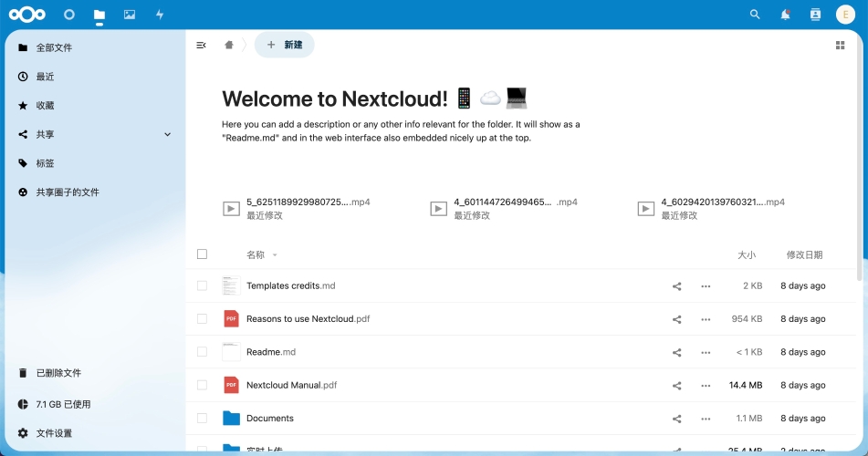868x456 pixels.
Task: Share the Readme.md file
Action: coord(676,352)
